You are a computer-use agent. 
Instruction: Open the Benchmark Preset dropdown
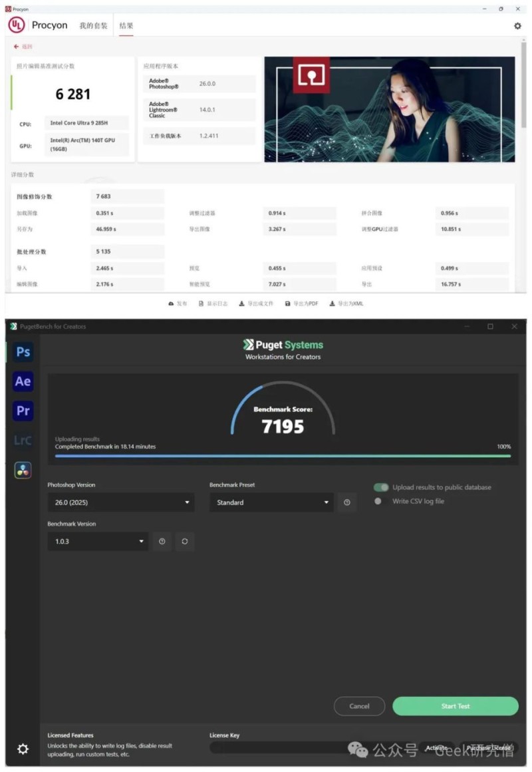(271, 502)
